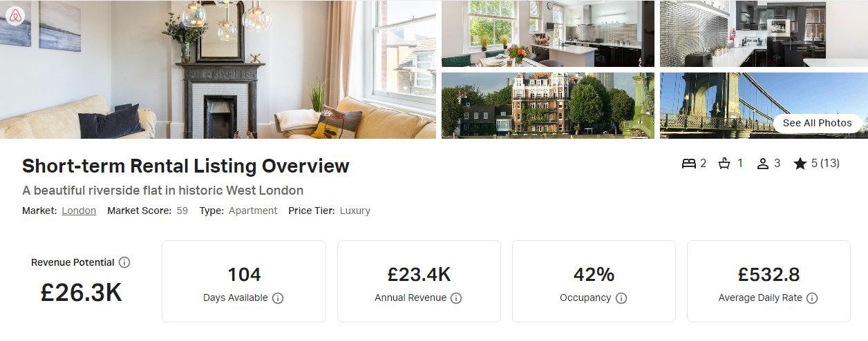Open the steel tile kitchen backsplash photo

[x=764, y=33]
